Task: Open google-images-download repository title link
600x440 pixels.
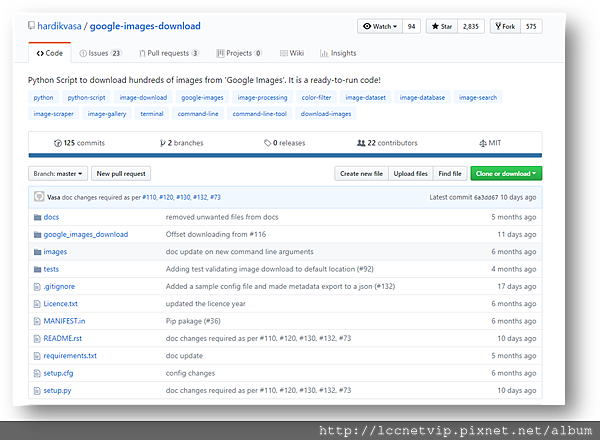Action: coord(145,26)
